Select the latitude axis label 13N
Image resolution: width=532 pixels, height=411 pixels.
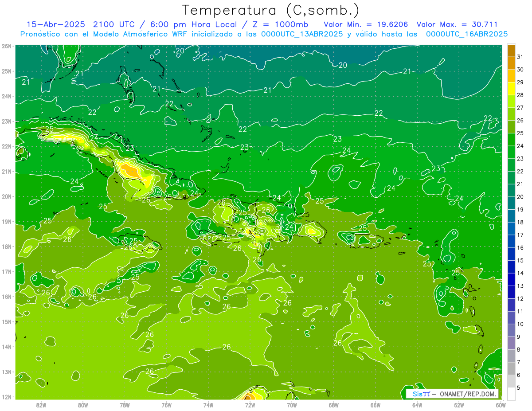click(x=7, y=372)
